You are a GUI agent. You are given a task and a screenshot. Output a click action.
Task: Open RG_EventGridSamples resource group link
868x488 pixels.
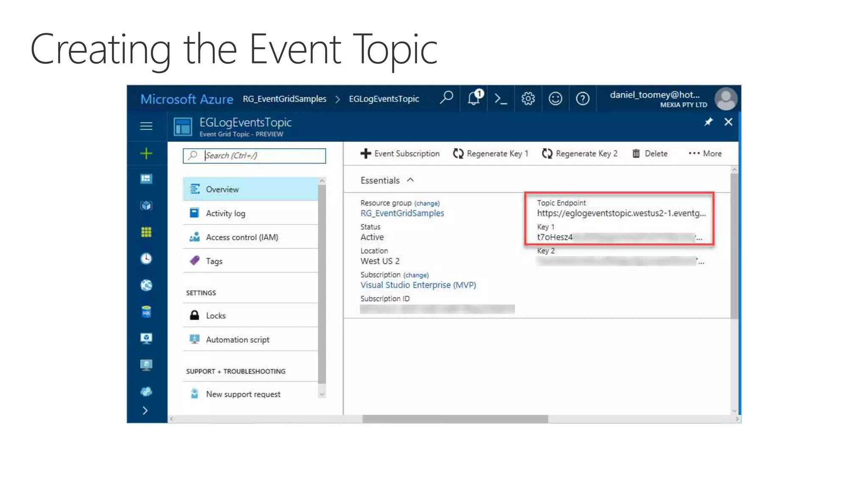coord(402,213)
